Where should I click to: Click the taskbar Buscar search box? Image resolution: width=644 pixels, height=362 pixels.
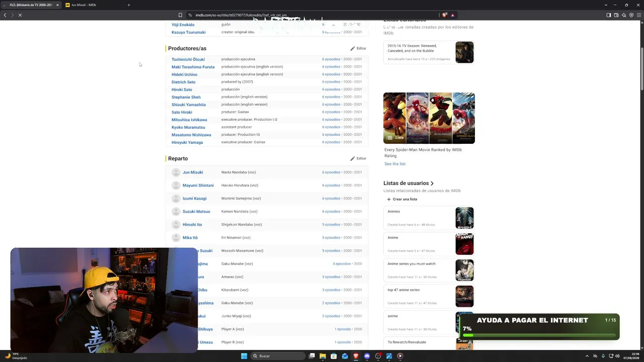tap(278, 356)
